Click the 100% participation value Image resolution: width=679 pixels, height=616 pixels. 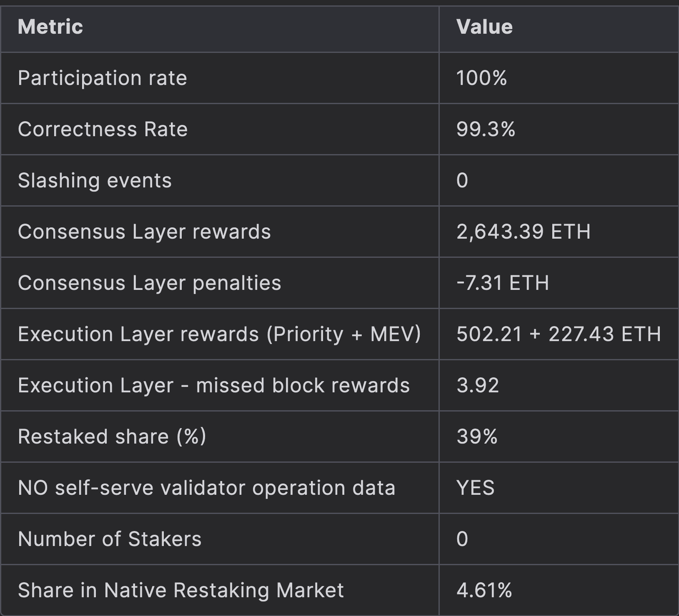tap(481, 78)
